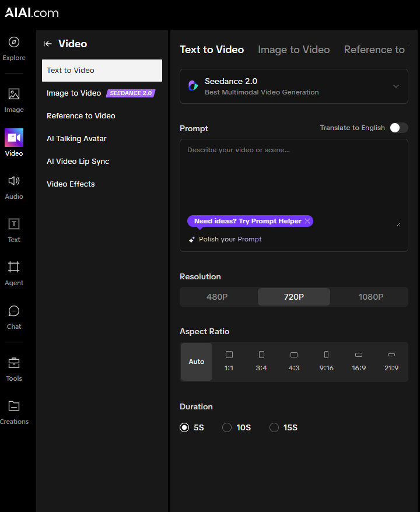The width and height of the screenshot is (420, 512).
Task: Set aspect ratio to 21:9
Action: pos(391,362)
